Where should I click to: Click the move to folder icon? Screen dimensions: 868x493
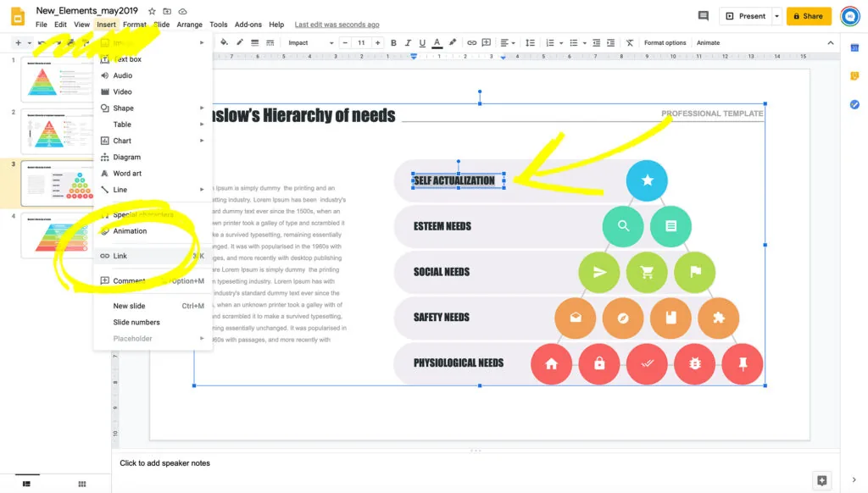[167, 11]
